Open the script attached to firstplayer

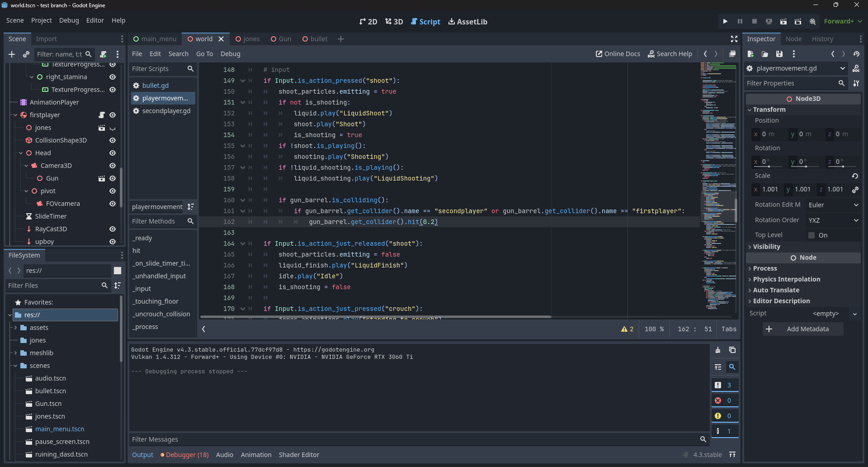(x=102, y=115)
